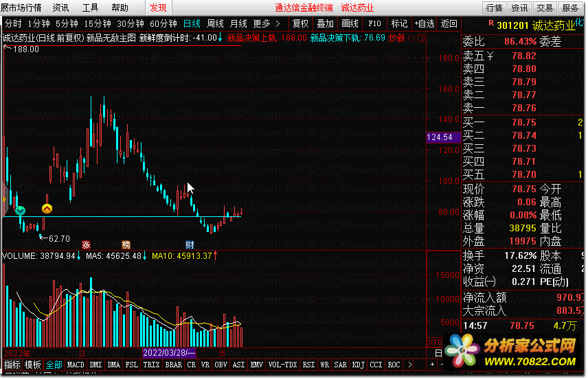Select EMV indicator
The width and height of the screenshot is (588, 379).
point(257,365)
